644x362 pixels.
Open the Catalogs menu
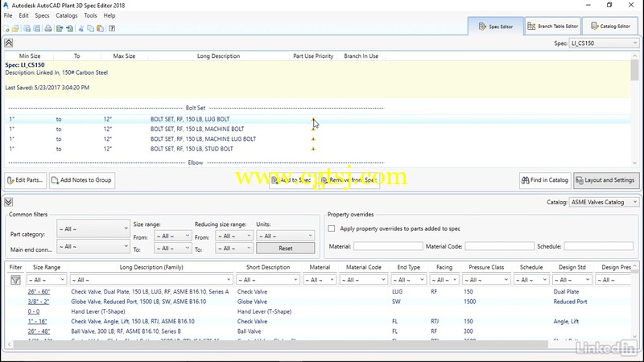(67, 15)
